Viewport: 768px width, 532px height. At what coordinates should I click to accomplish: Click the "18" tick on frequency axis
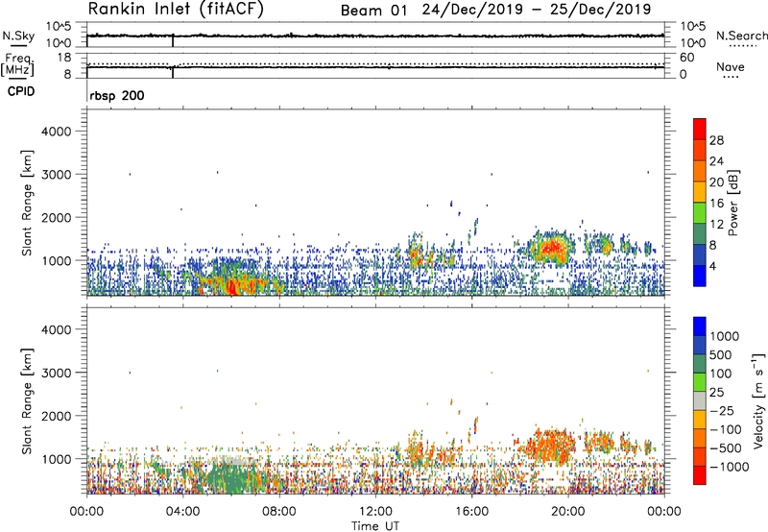click(x=64, y=58)
